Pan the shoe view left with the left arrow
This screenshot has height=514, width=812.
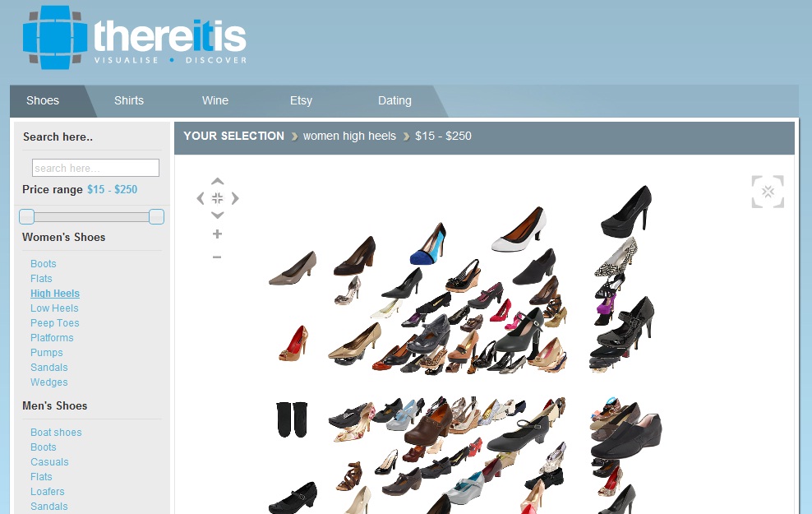coord(201,198)
